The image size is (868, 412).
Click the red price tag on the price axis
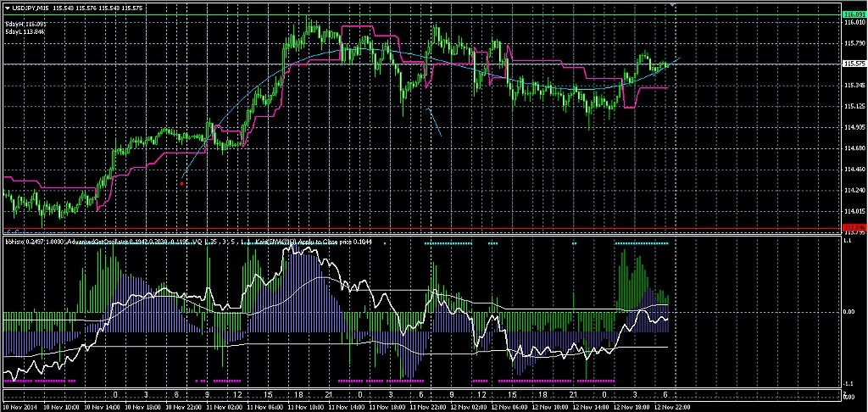[854, 227]
